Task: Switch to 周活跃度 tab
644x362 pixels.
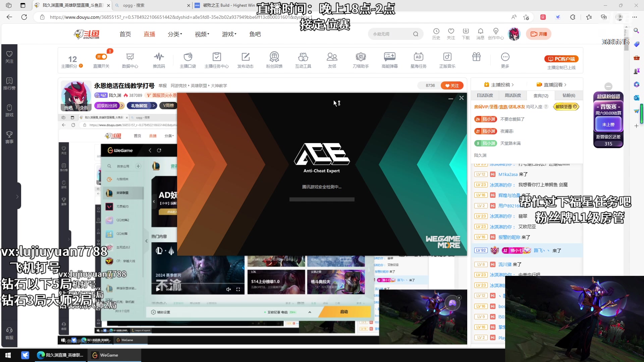Action: click(x=513, y=96)
